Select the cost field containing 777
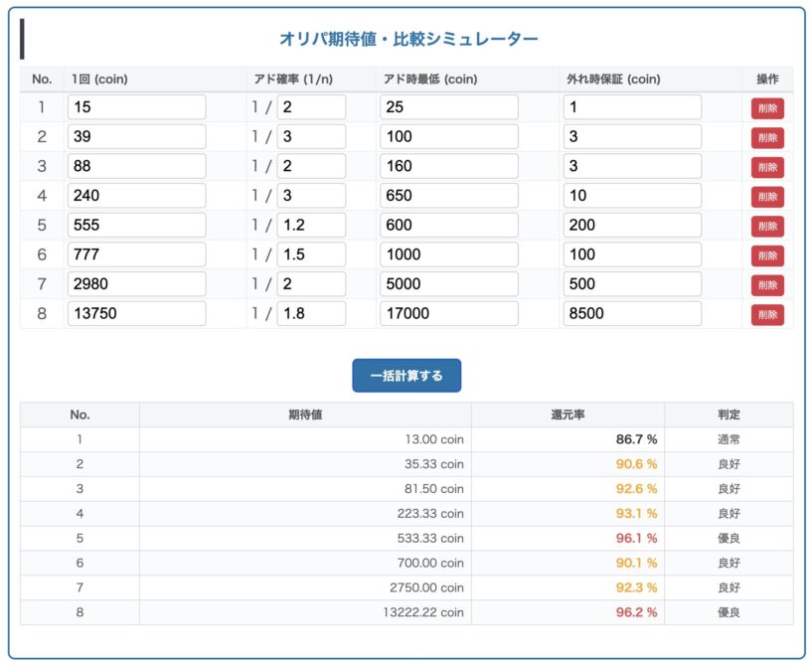This screenshot has height=666, width=812. coord(136,254)
